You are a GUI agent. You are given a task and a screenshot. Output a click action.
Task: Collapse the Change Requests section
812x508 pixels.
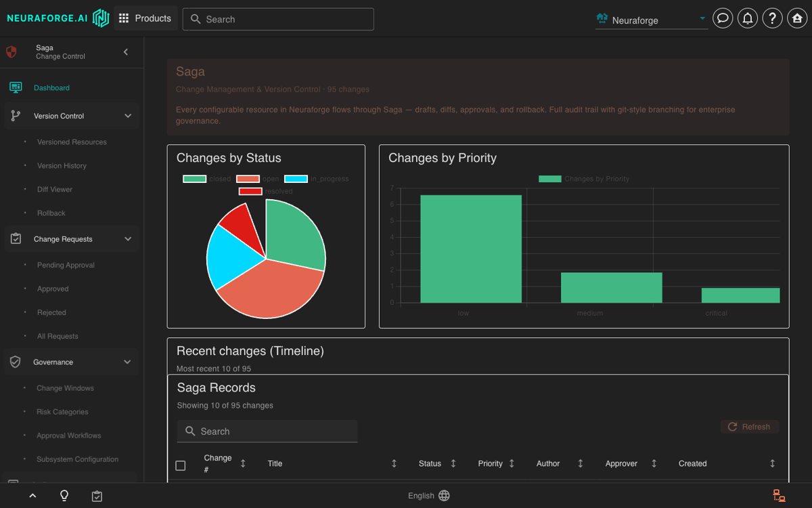128,239
